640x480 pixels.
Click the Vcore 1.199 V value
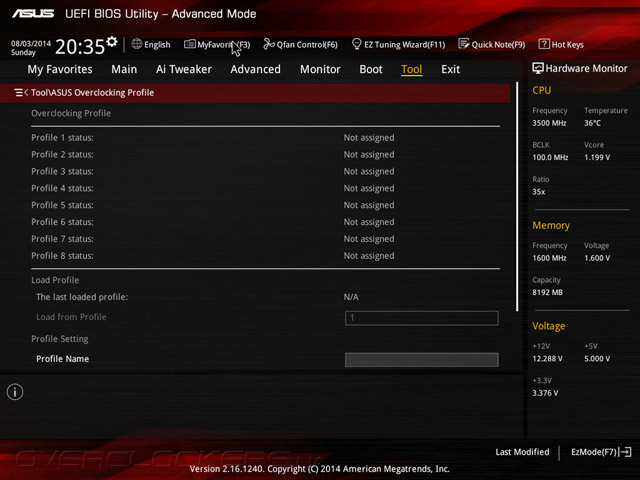pyautogui.click(x=597, y=157)
